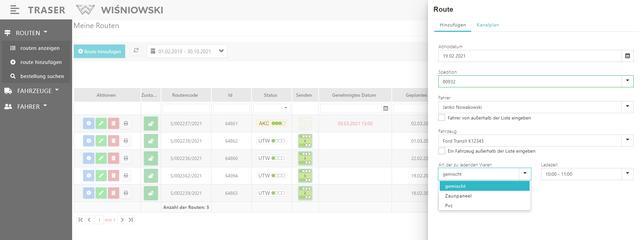Image resolution: width=644 pixels, height=240 pixels.
Task: Open bestellung suchen in sidebar
Action: 42,76
